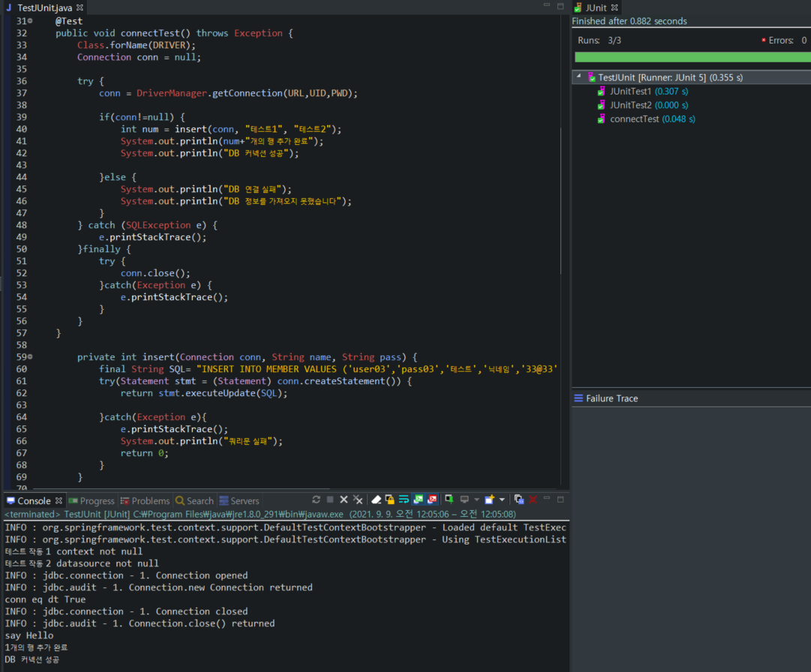811x672 pixels.
Task: Click the grey Terminate square icon
Action: [330, 499]
